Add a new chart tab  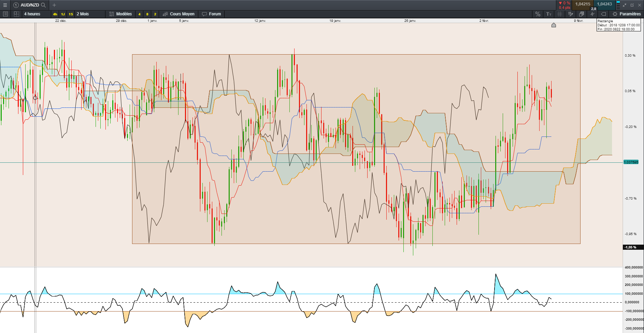[54, 5]
